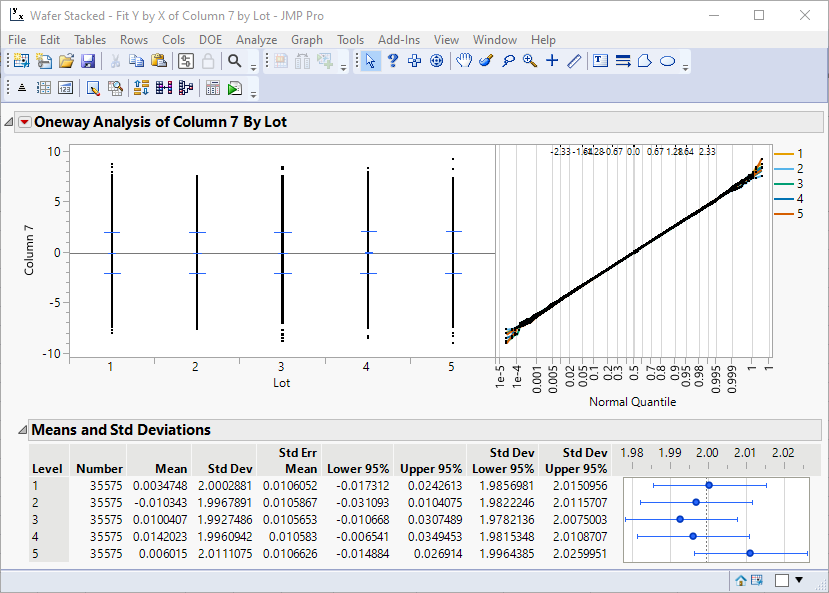The height and width of the screenshot is (593, 829).
Task: Select the Lasso tool
Action: pyautogui.click(x=507, y=62)
